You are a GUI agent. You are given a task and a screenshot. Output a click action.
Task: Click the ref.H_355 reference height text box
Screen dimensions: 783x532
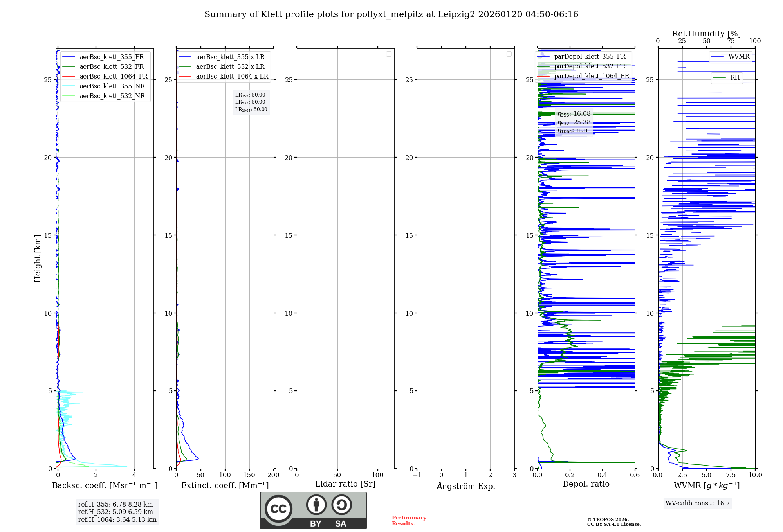click(x=115, y=505)
